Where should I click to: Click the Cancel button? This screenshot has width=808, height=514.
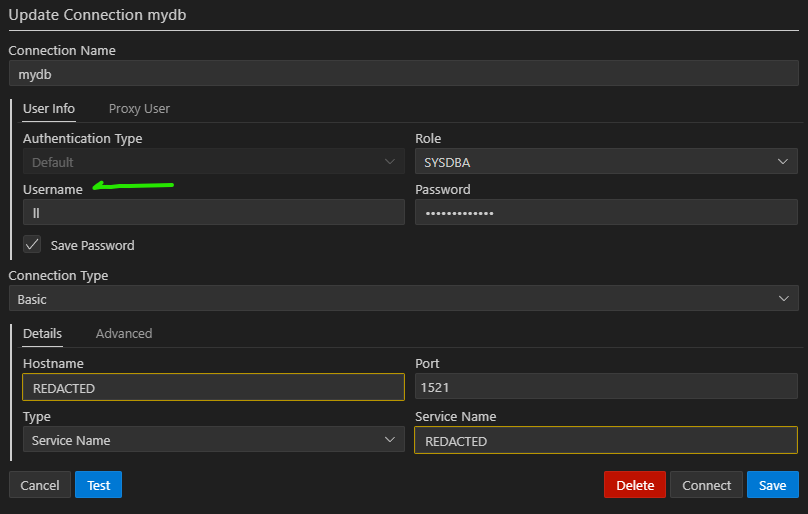tap(40, 485)
